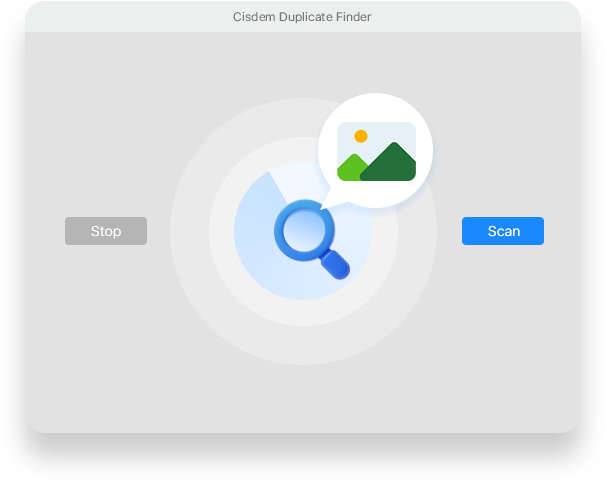Click the word Scan on blue button
The width and height of the screenshot is (606, 482).
tap(504, 231)
